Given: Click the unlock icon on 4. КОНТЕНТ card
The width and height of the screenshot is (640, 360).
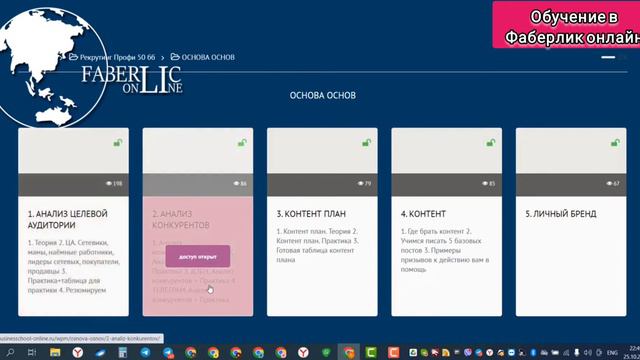Looking at the screenshot, I should (x=491, y=142).
